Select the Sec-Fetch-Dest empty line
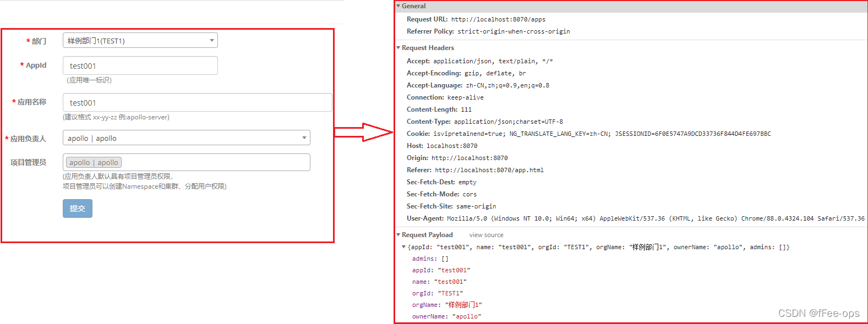Screen dimensions: 868x324 tap(441, 182)
